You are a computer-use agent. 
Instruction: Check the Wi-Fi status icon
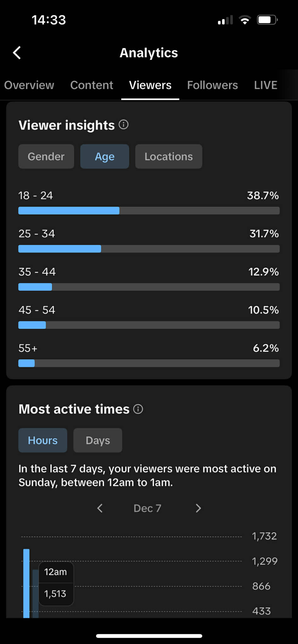tap(245, 20)
